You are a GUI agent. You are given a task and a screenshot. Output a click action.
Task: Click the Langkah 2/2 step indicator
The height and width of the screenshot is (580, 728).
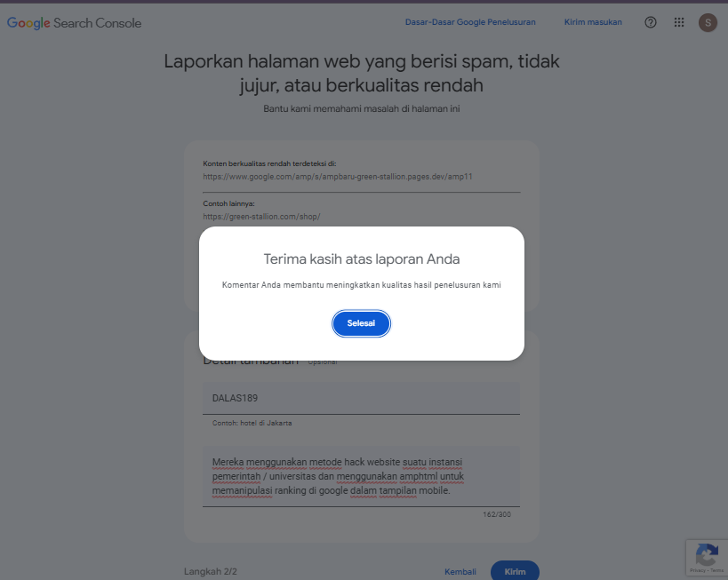tap(211, 572)
